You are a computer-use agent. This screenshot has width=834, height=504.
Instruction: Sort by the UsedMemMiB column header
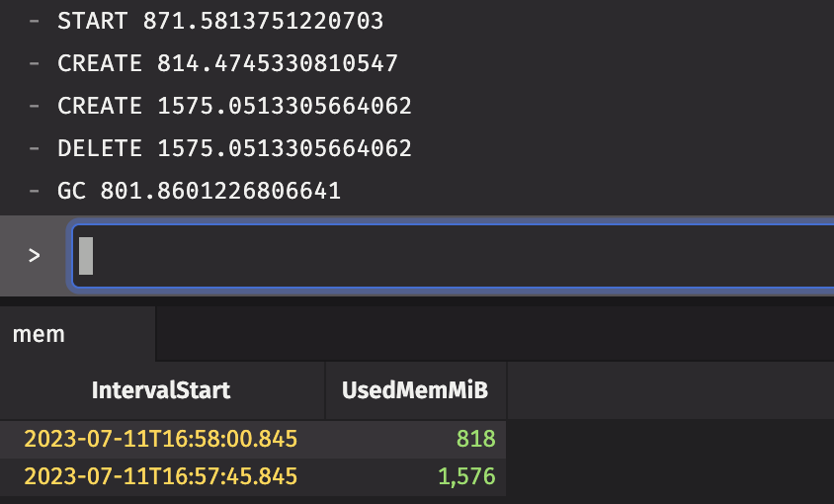(x=415, y=390)
